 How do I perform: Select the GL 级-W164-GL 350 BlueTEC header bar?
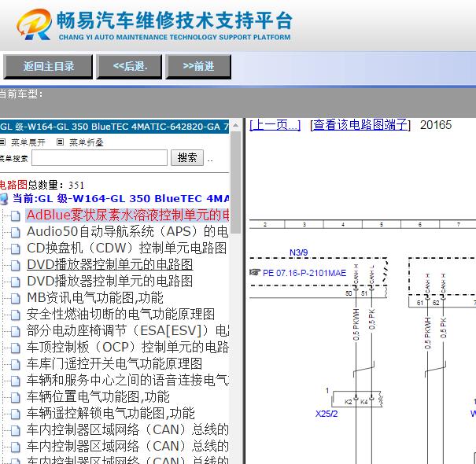[x=114, y=127]
